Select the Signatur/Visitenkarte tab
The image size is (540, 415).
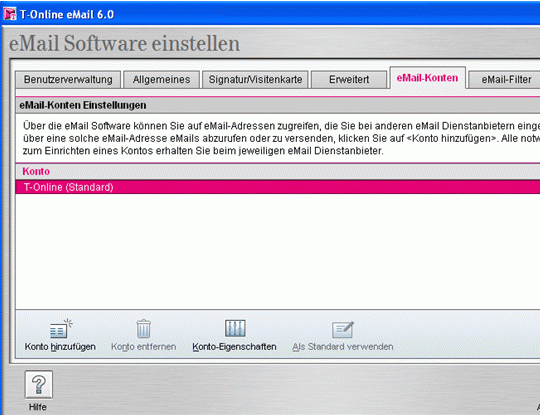click(x=255, y=80)
